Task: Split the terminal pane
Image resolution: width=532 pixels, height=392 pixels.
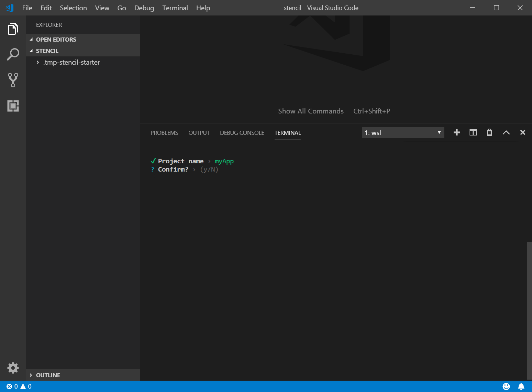Action: [x=473, y=133]
